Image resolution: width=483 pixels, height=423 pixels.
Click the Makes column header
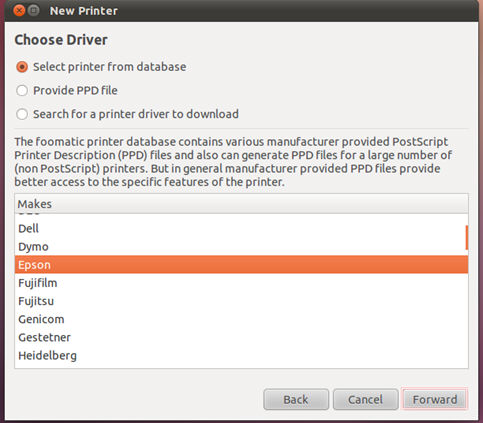[x=241, y=204]
